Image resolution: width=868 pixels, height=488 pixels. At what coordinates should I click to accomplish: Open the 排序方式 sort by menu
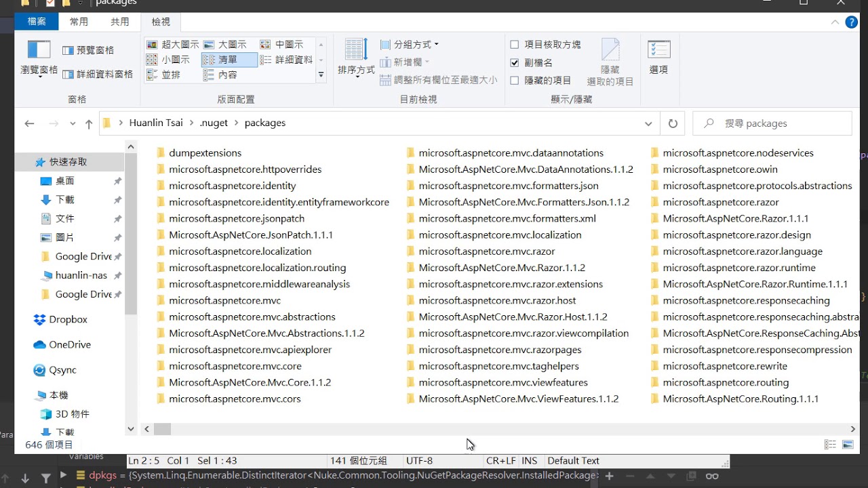(356, 58)
